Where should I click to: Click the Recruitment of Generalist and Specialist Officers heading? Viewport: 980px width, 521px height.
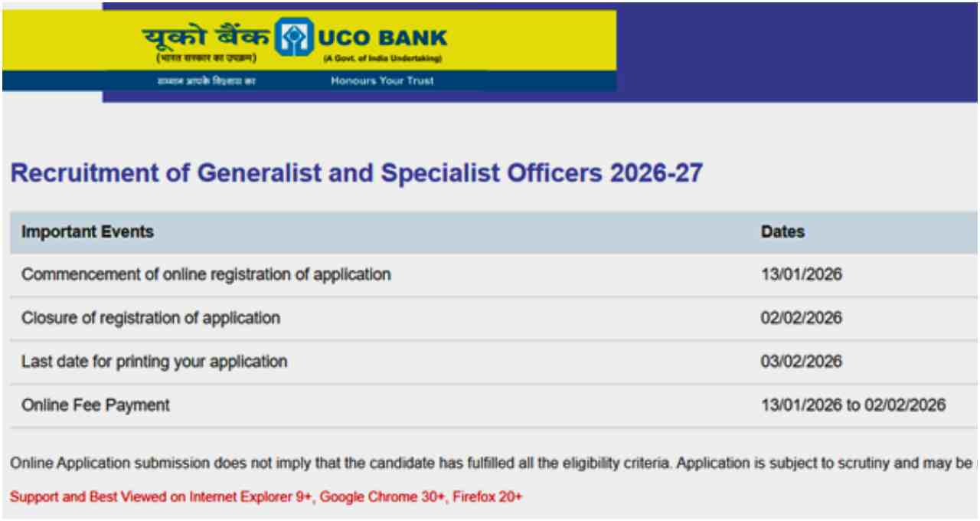coord(356,173)
